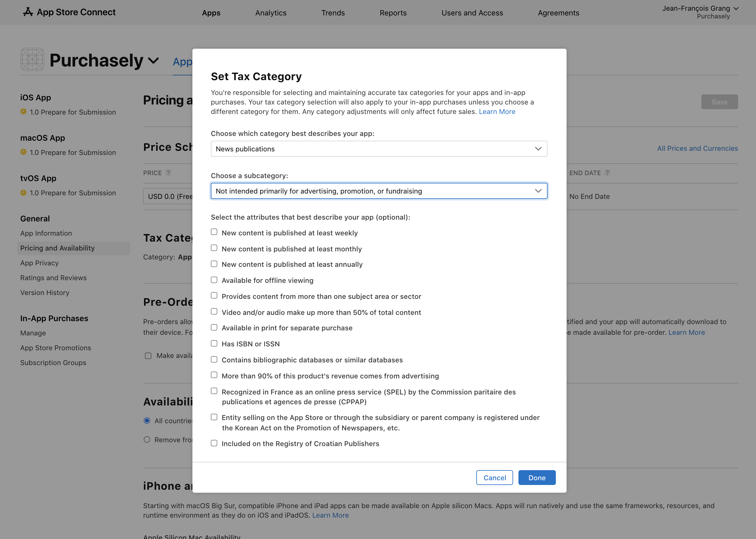Open the Agreements navigation tab

pyautogui.click(x=559, y=12)
